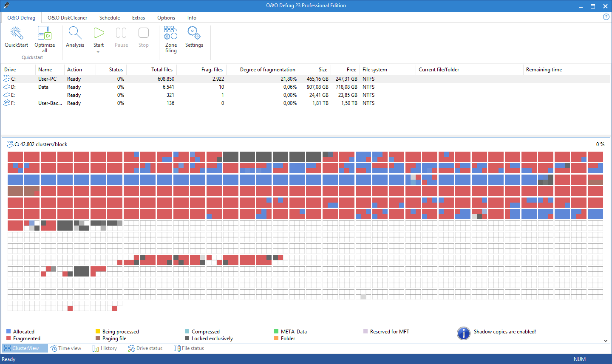Click the backup drive icon beside F:
The height and width of the screenshot is (364, 612).
[x=6, y=103]
